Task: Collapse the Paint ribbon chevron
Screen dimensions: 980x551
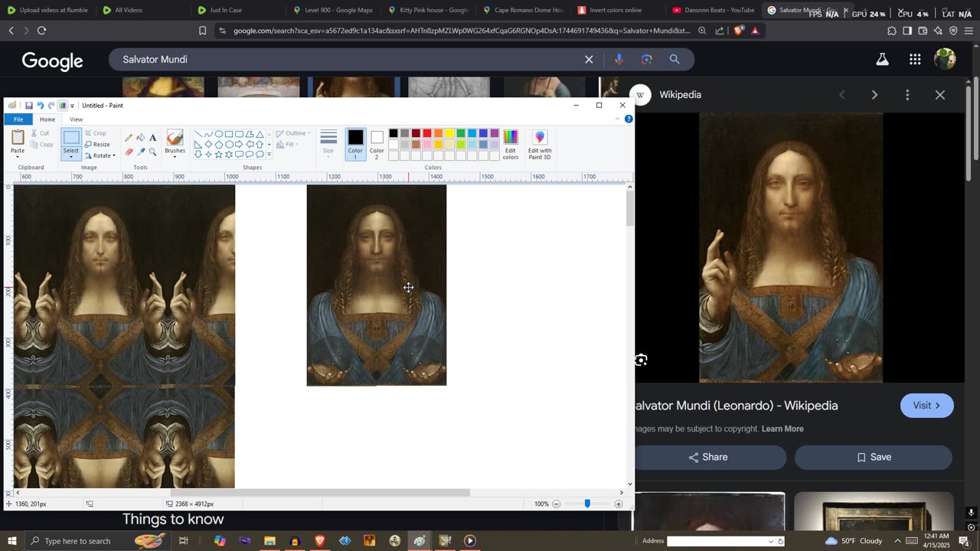Action: (618, 119)
